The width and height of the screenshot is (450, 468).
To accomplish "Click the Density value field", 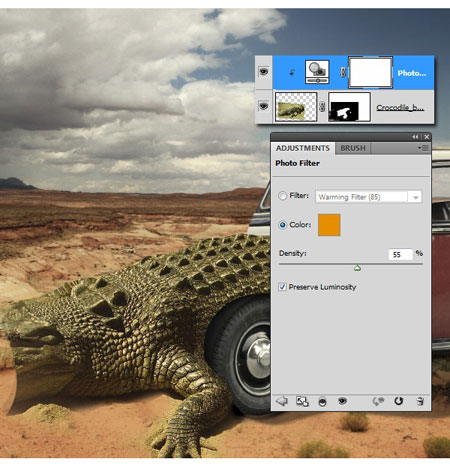I will click(400, 254).
